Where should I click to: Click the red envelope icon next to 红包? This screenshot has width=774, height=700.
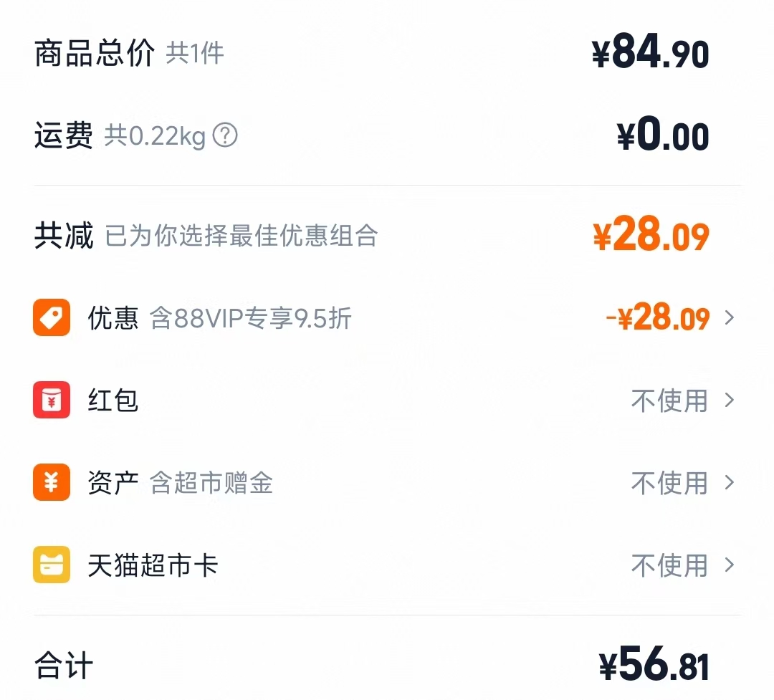(51, 401)
